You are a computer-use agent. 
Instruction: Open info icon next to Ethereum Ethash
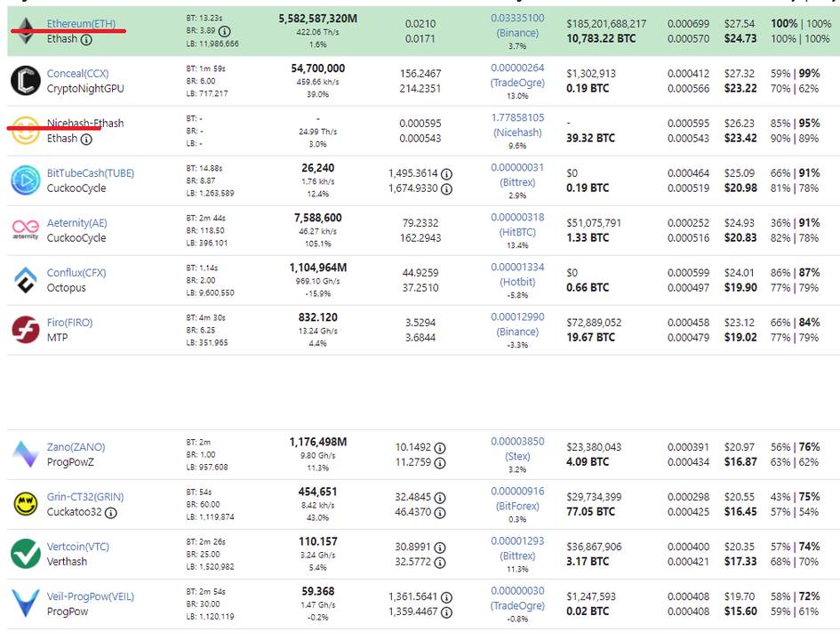[x=86, y=40]
